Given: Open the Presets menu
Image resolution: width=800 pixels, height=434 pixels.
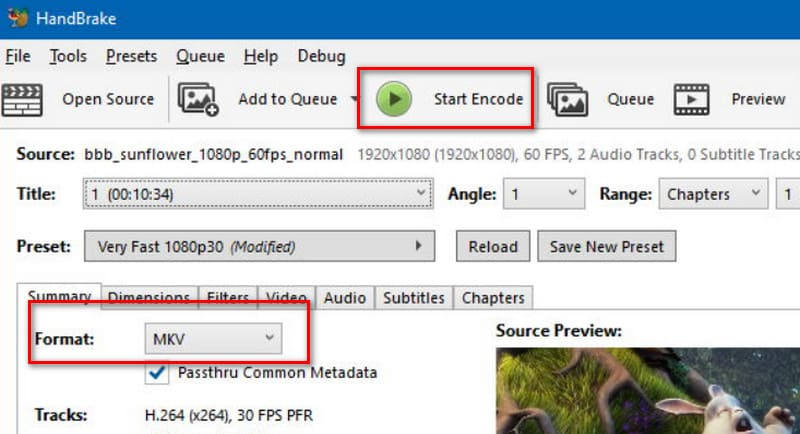Looking at the screenshot, I should tap(131, 56).
